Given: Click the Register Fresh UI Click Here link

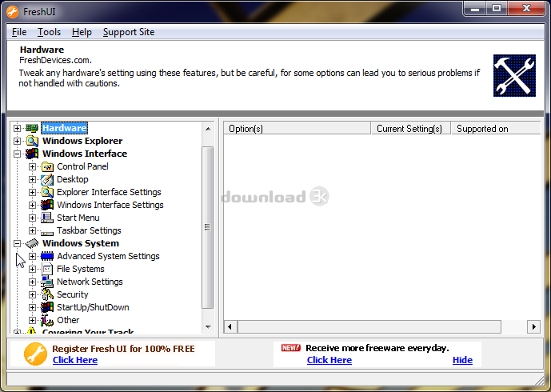Looking at the screenshot, I should click(x=75, y=360).
